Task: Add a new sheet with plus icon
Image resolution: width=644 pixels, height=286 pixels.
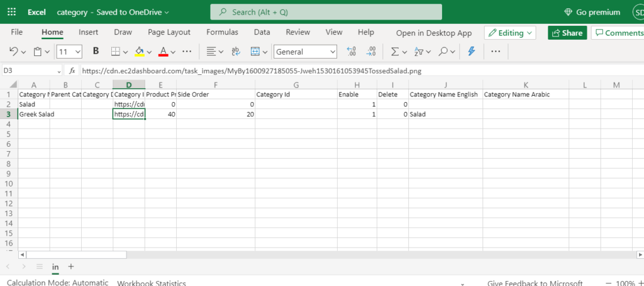Action: (71, 267)
